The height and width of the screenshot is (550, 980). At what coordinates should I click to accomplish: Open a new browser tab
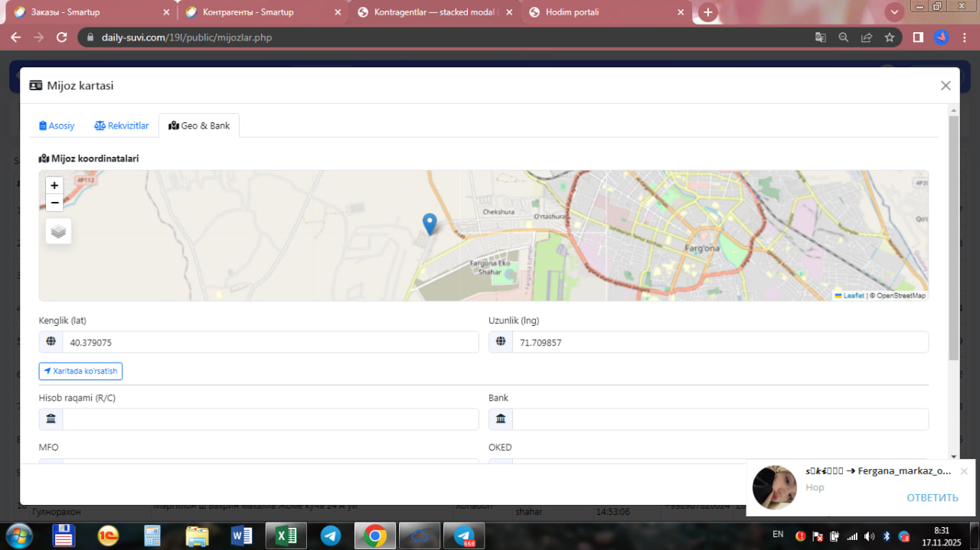(708, 12)
